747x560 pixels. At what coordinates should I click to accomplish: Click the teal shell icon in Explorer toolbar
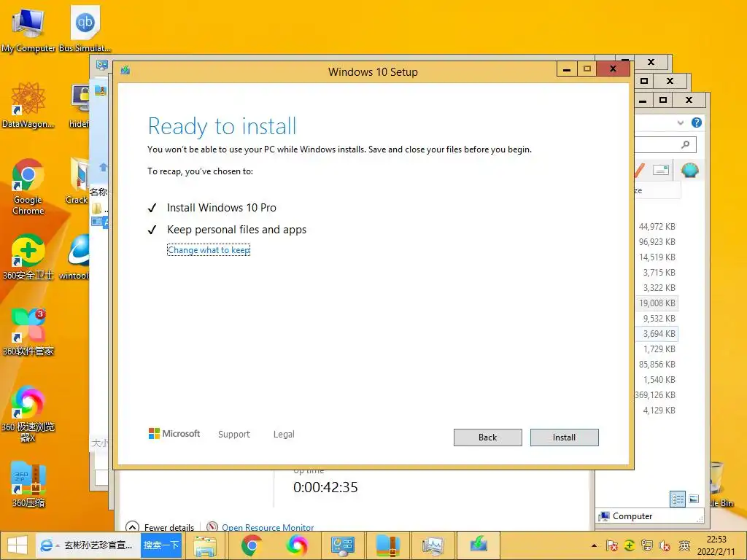click(x=690, y=170)
